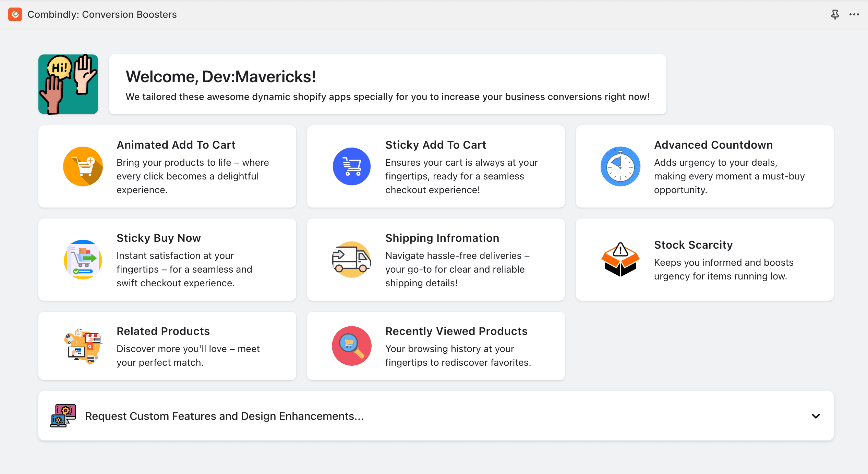This screenshot has width=868, height=474.
Task: Click the Sticky Buy Now cart icon
Action: (83, 260)
